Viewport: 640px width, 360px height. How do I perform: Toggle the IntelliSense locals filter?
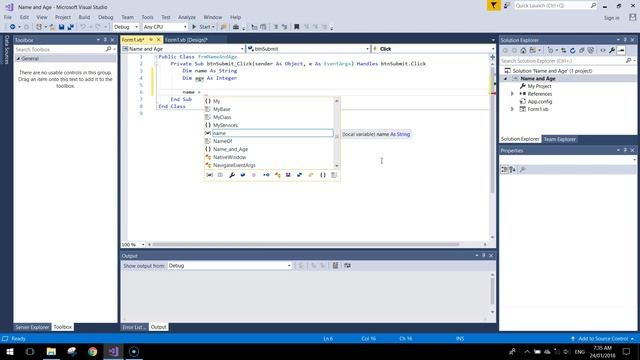[209, 175]
